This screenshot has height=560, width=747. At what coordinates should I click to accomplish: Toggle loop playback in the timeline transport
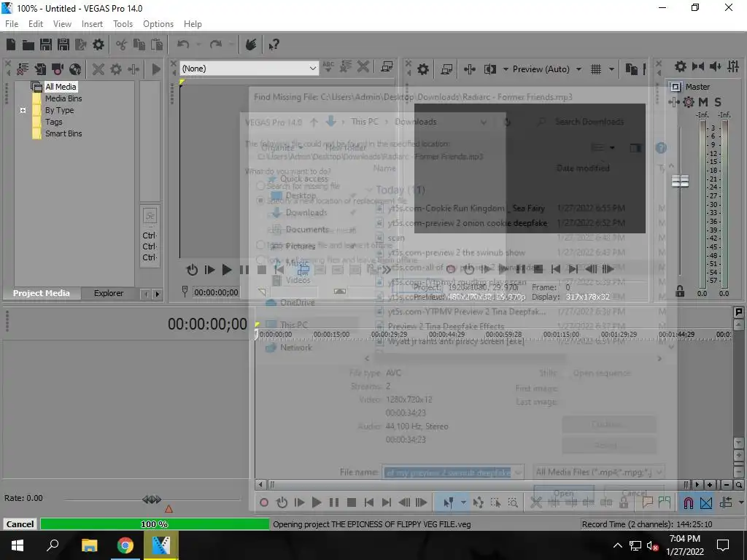[282, 502]
